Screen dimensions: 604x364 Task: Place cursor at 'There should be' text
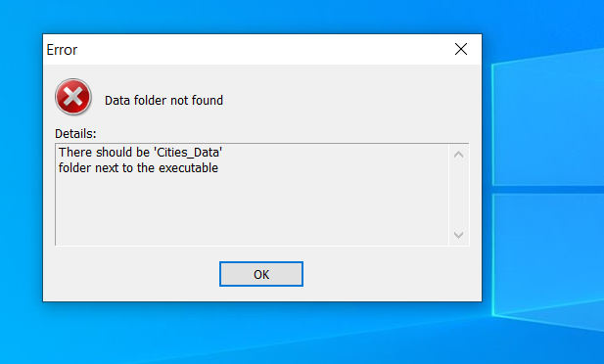pyautogui.click(x=104, y=152)
